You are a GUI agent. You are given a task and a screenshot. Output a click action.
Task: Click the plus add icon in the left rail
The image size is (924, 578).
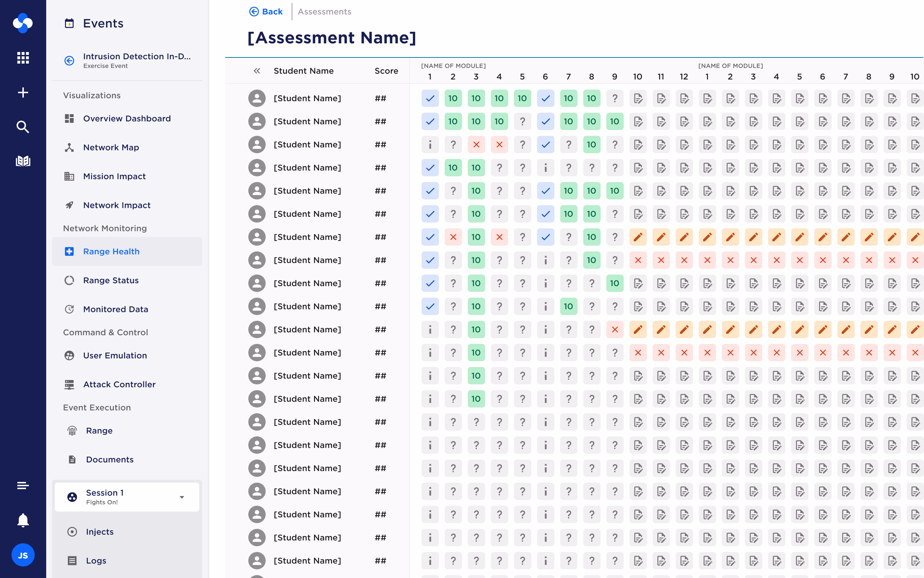point(23,92)
